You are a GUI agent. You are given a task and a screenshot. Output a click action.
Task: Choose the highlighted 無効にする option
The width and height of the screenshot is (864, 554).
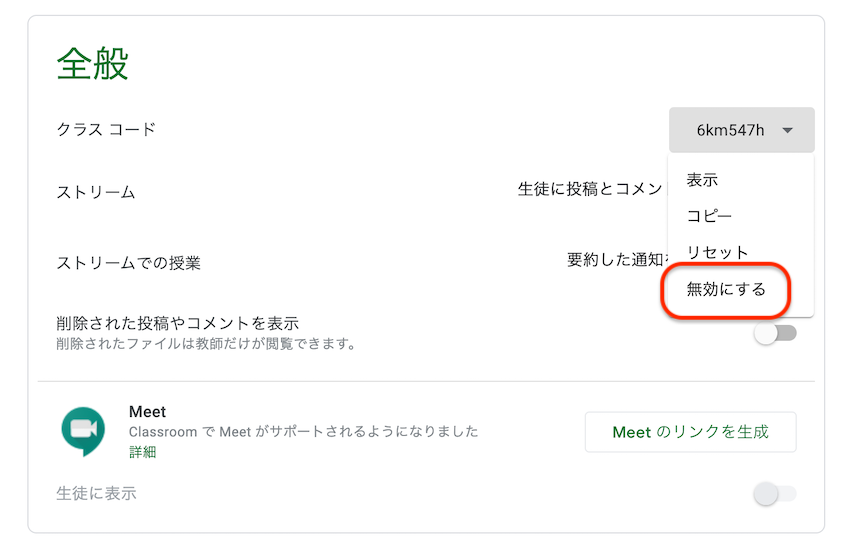[x=726, y=289]
